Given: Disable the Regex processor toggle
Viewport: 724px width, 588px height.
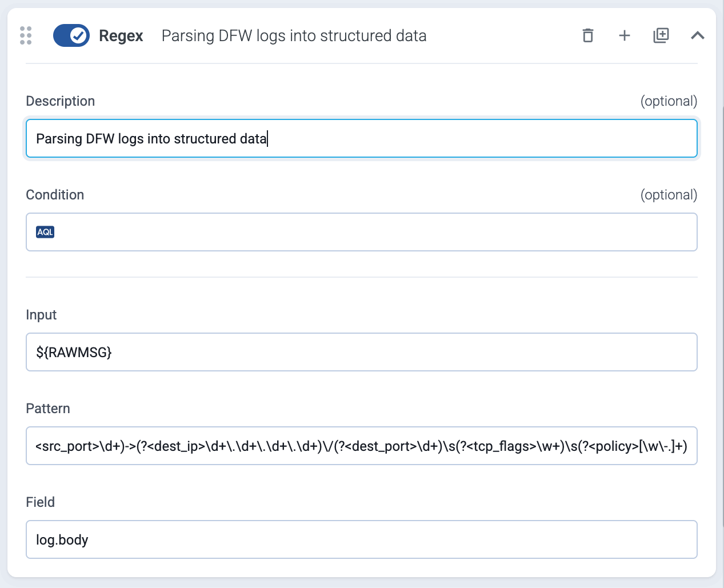Looking at the screenshot, I should click(x=71, y=35).
